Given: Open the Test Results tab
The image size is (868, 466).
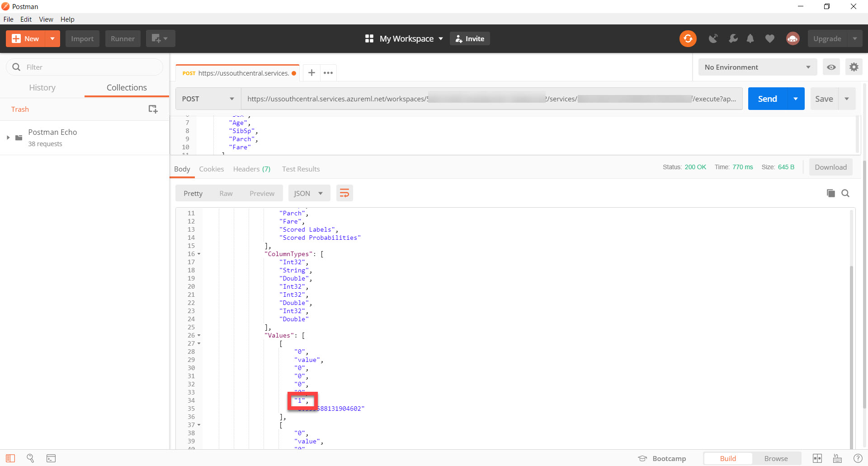Looking at the screenshot, I should point(301,169).
